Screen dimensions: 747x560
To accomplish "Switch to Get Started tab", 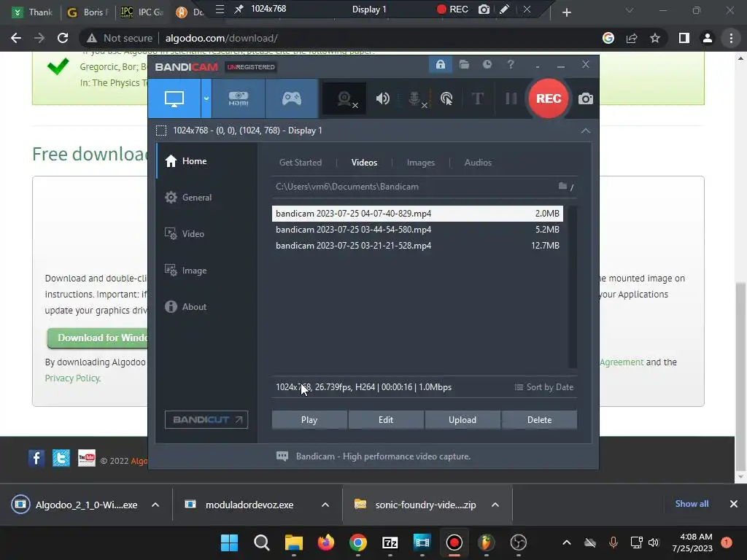I will pyautogui.click(x=300, y=163).
